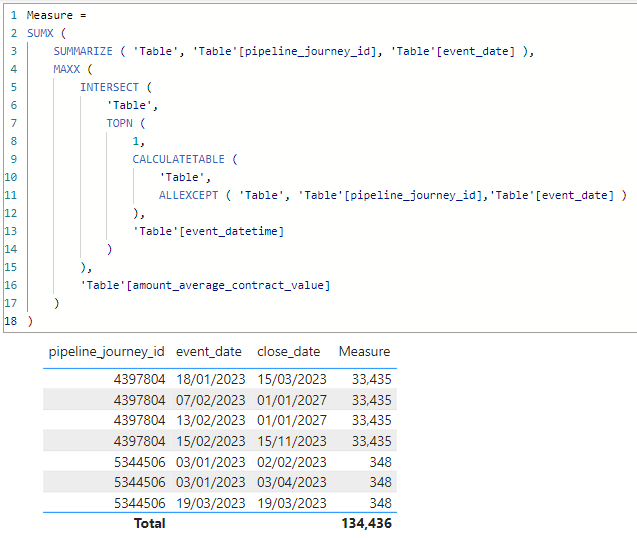Select the cell with event date 19/03/2023
This screenshot has width=637, height=538.
[x=210, y=503]
